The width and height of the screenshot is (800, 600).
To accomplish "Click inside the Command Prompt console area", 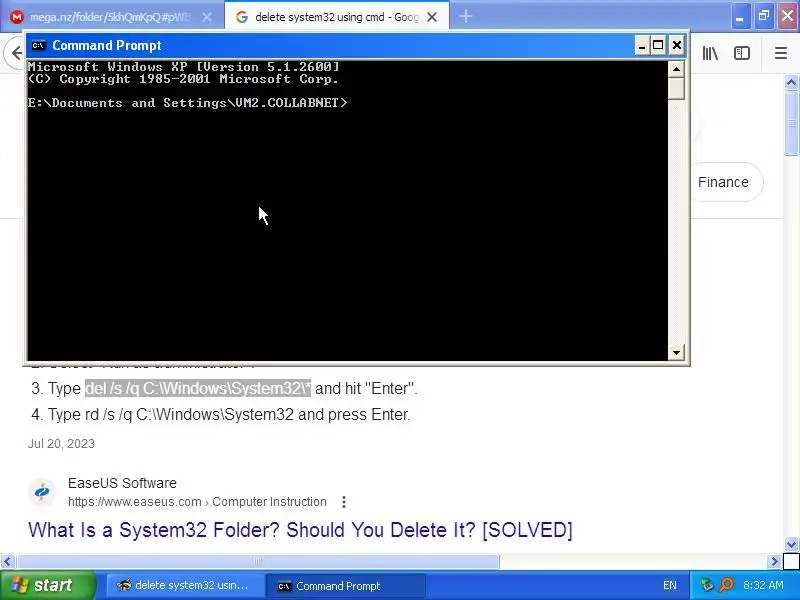I will click(x=347, y=210).
